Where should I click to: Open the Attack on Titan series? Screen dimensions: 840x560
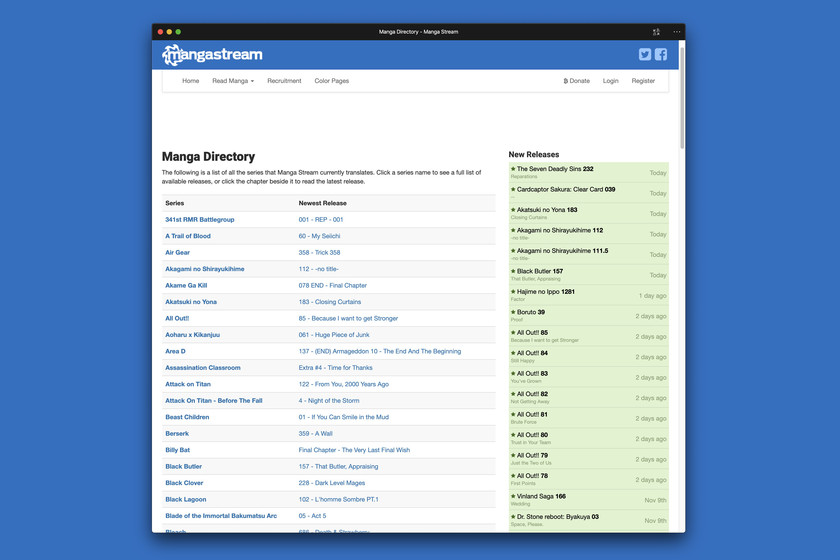pos(188,384)
